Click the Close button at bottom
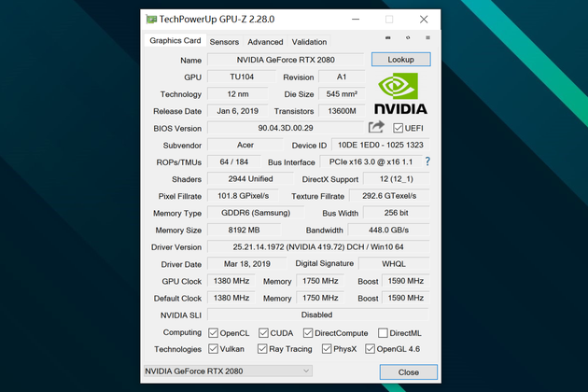The image size is (588, 392). (409, 372)
